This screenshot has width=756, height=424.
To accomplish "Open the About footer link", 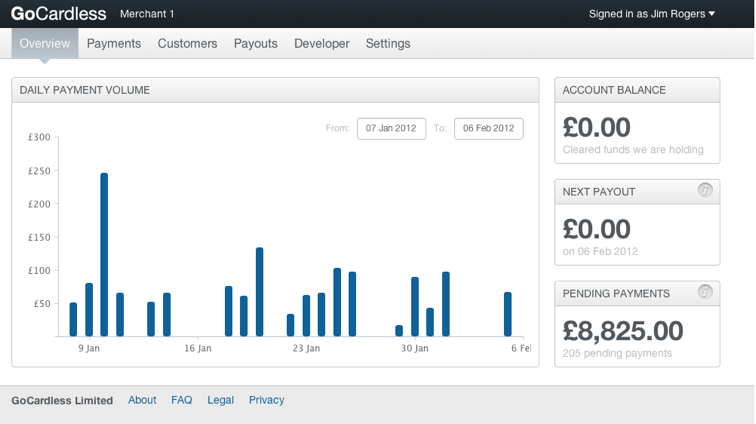I will point(142,400).
